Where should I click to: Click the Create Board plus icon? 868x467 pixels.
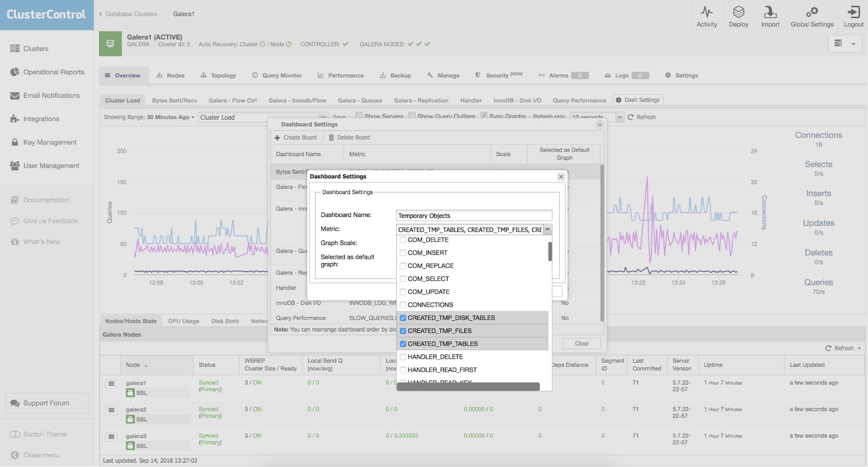click(x=277, y=138)
